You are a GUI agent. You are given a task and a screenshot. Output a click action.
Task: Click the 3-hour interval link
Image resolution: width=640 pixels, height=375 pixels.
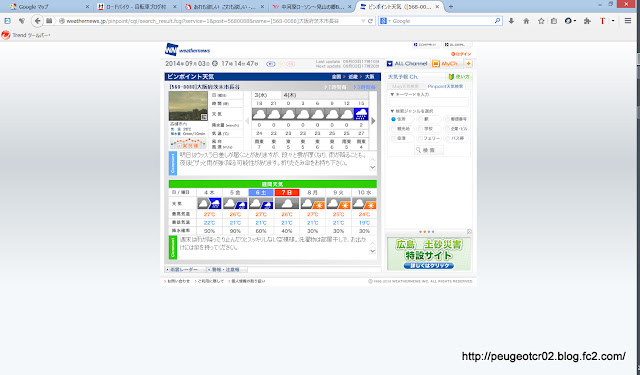[364, 87]
